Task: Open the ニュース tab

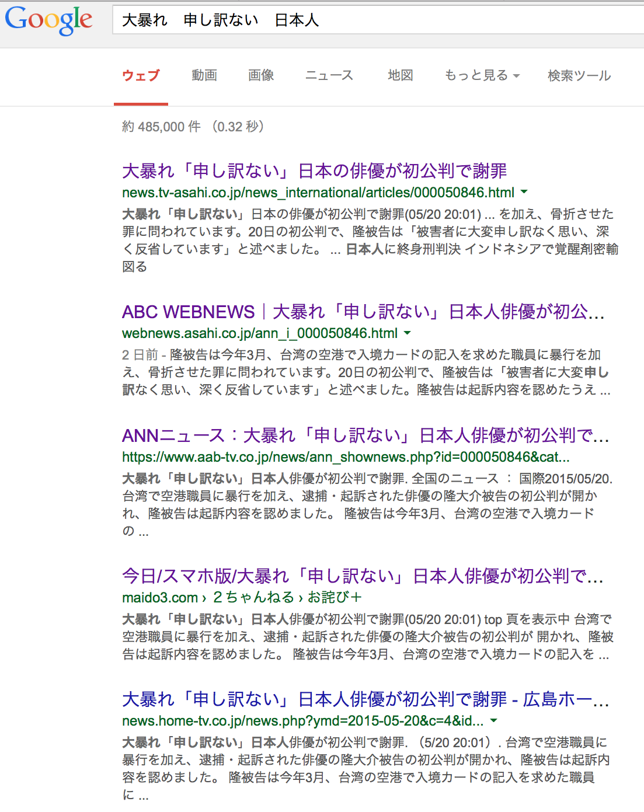Action: coord(329,75)
